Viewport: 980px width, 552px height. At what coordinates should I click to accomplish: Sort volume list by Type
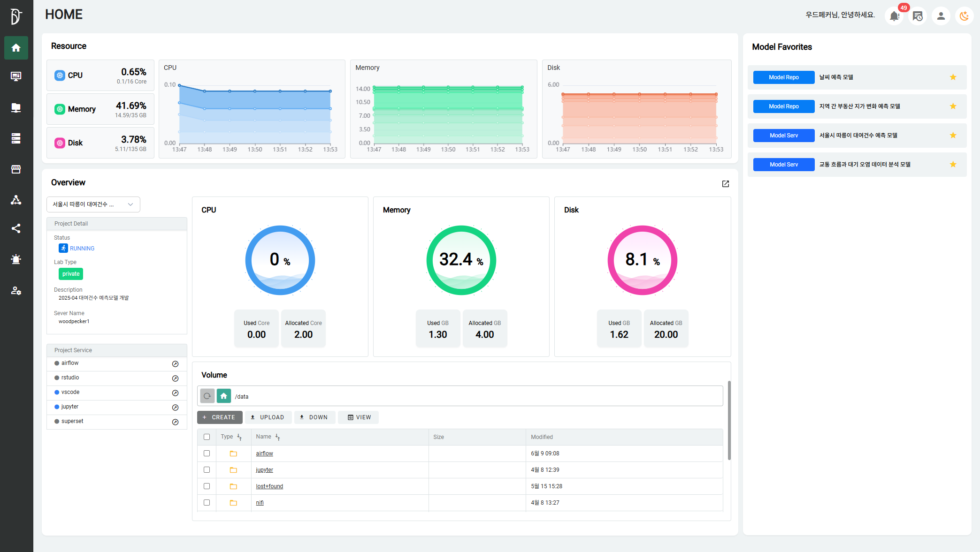point(239,437)
